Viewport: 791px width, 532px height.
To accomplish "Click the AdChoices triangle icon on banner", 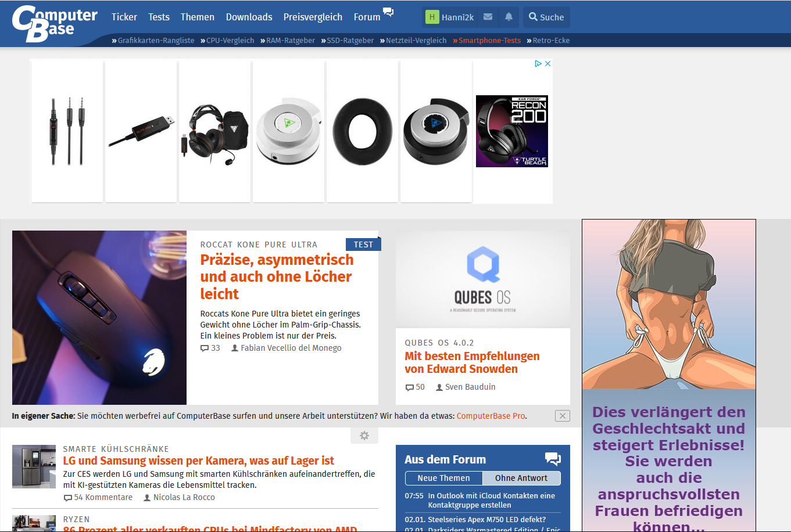I will (x=538, y=63).
